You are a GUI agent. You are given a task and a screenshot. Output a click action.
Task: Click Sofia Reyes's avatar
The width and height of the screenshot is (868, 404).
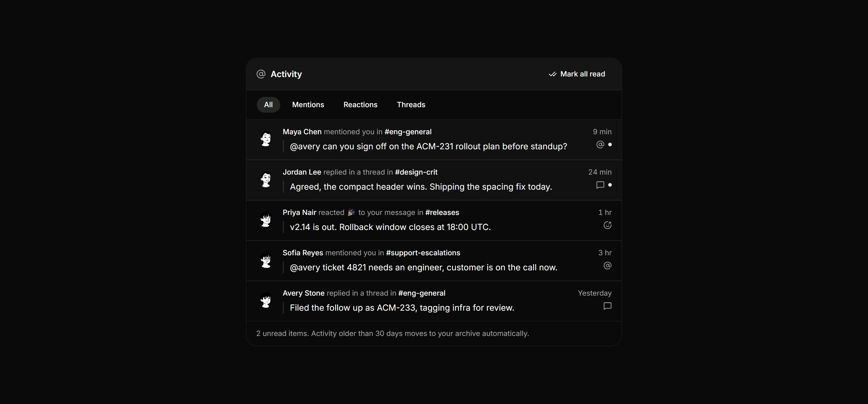click(x=266, y=260)
